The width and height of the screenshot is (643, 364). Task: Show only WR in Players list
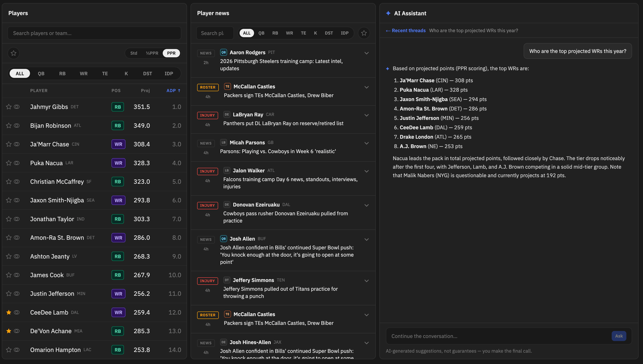(x=84, y=73)
